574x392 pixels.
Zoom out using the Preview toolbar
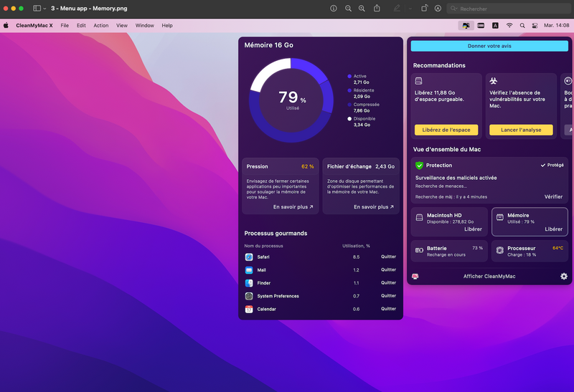pos(348,8)
